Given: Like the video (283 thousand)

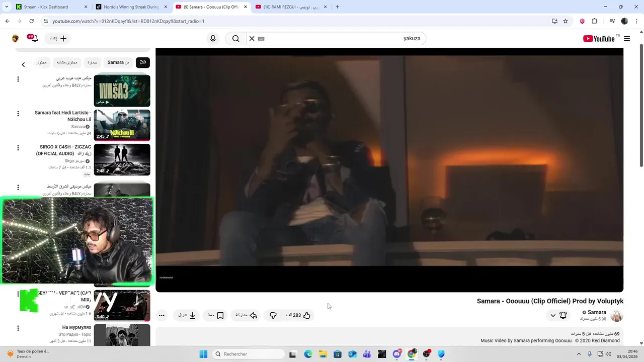Looking at the screenshot, I should 299,315.
